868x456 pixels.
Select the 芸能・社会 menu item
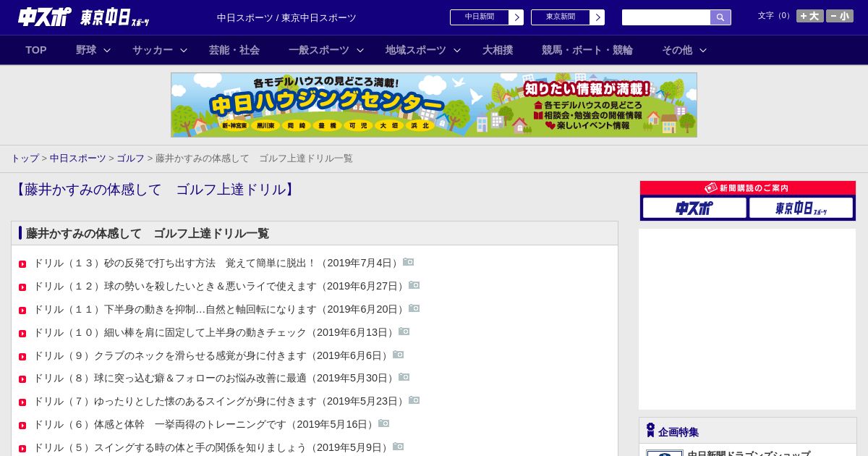(234, 50)
